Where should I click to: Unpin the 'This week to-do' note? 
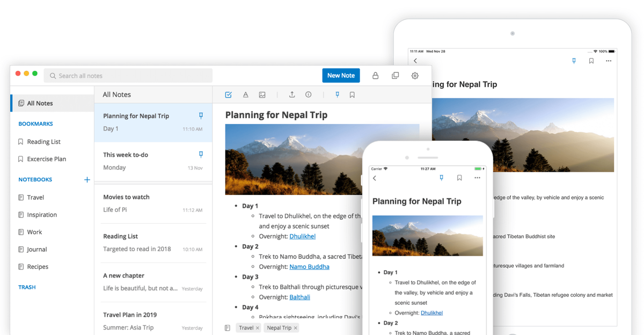[x=201, y=155]
